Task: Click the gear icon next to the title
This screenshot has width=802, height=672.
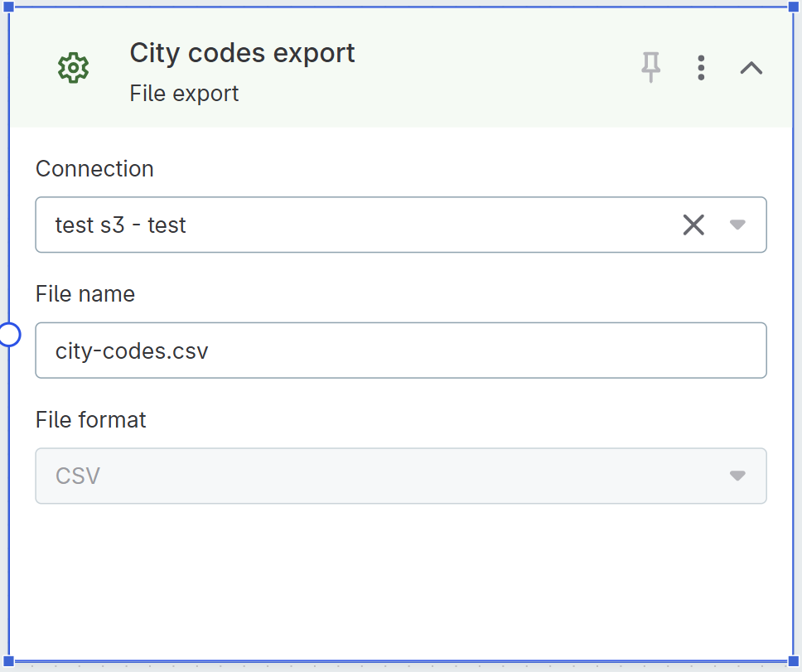Action: [x=73, y=67]
